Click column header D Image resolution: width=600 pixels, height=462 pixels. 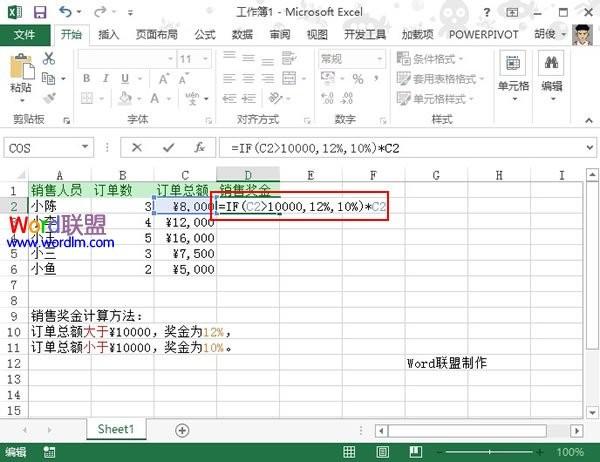tap(248, 175)
